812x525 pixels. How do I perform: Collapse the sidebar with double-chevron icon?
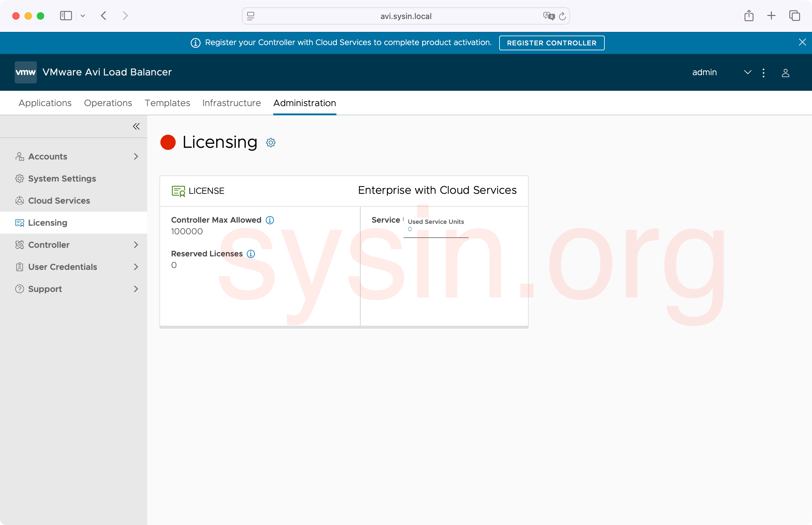(x=136, y=126)
